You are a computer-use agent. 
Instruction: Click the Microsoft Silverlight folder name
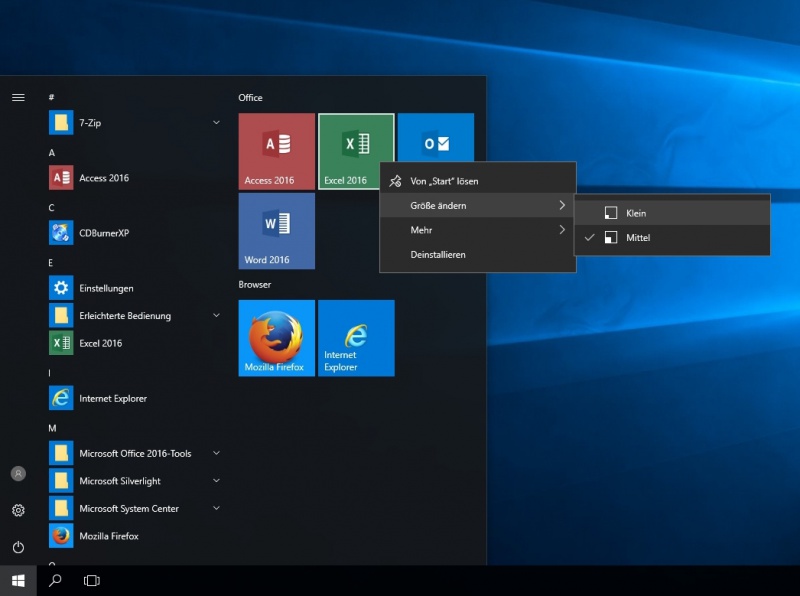coord(120,481)
